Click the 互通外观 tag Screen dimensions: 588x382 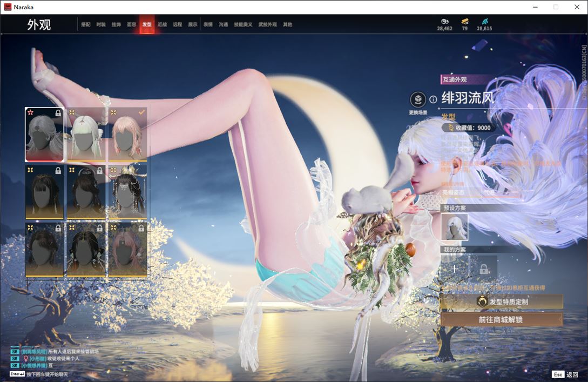coord(455,79)
